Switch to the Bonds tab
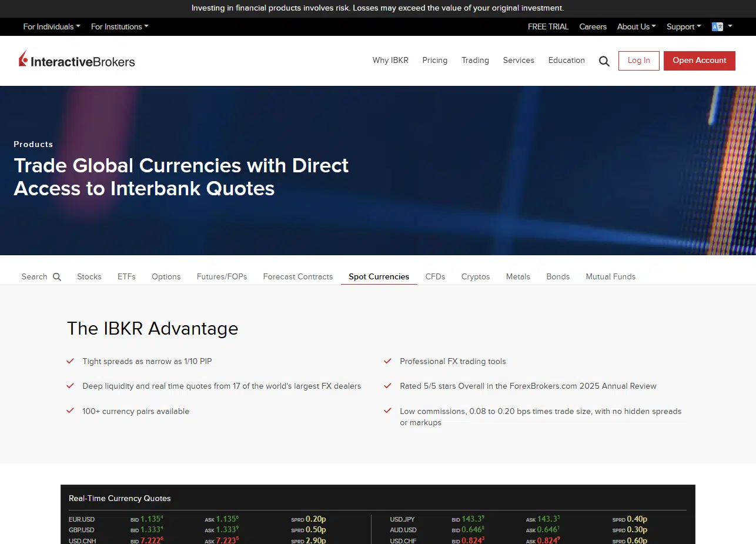This screenshot has height=544, width=756. [558, 276]
